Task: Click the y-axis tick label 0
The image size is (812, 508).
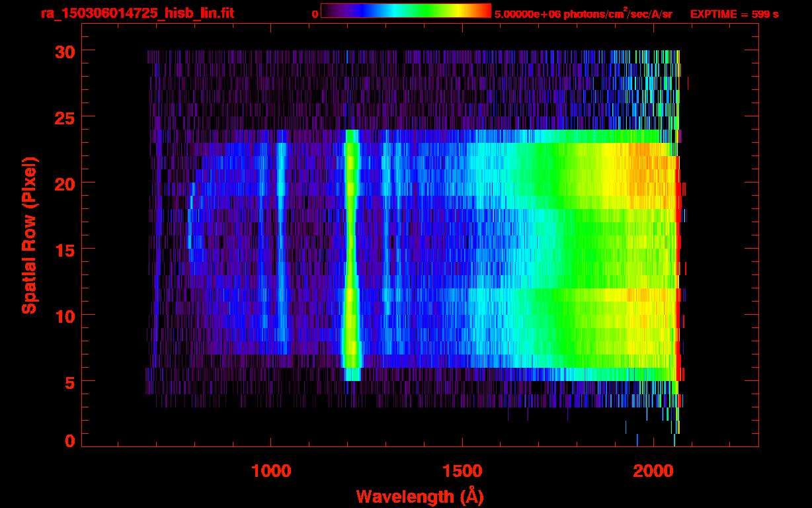Action: (x=71, y=441)
